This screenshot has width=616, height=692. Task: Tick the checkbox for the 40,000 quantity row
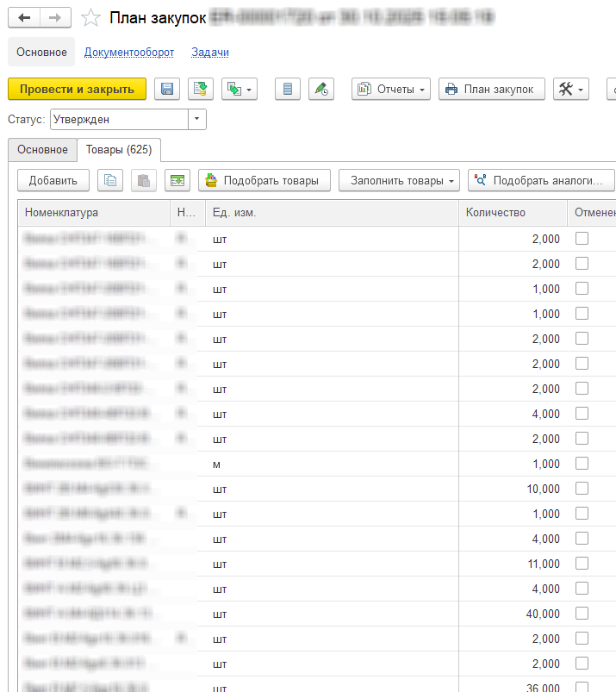pyautogui.click(x=582, y=614)
